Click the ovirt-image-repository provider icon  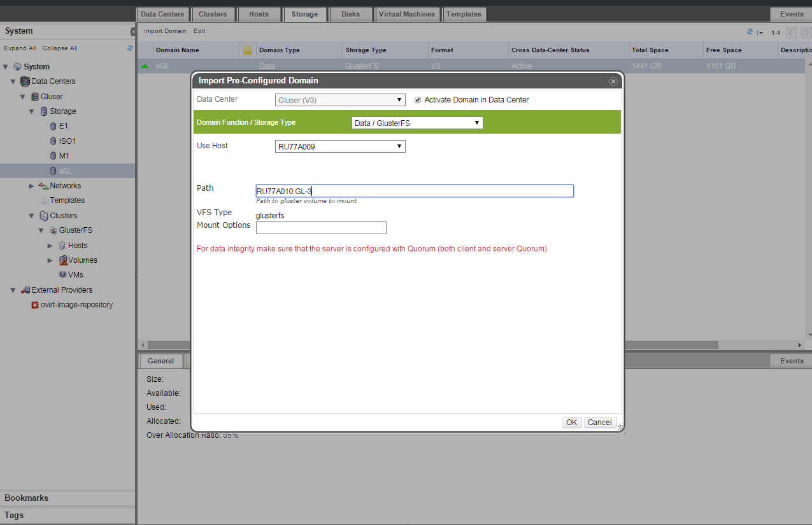pos(35,305)
